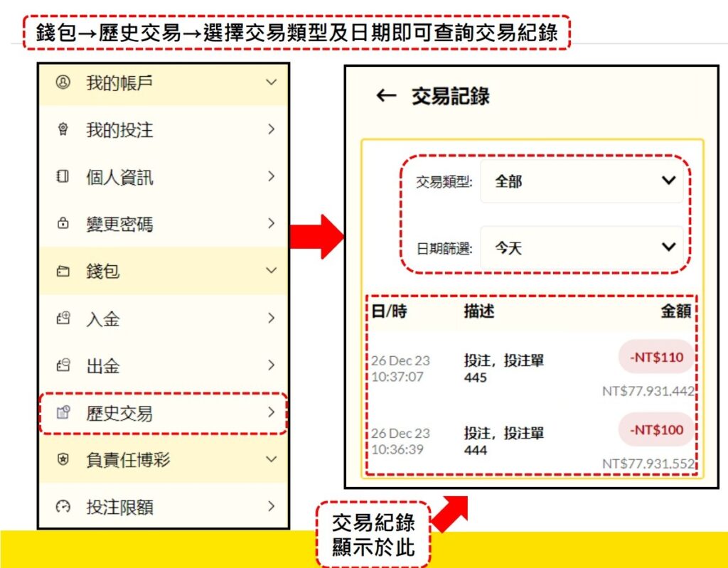Collapse the 錢包 section chevron
The image size is (728, 568).
[271, 271]
